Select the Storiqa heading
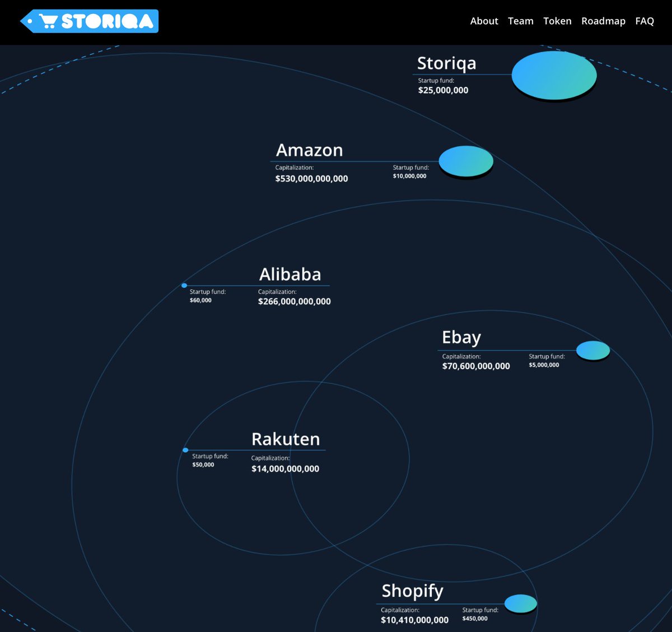672x632 pixels. click(x=446, y=63)
